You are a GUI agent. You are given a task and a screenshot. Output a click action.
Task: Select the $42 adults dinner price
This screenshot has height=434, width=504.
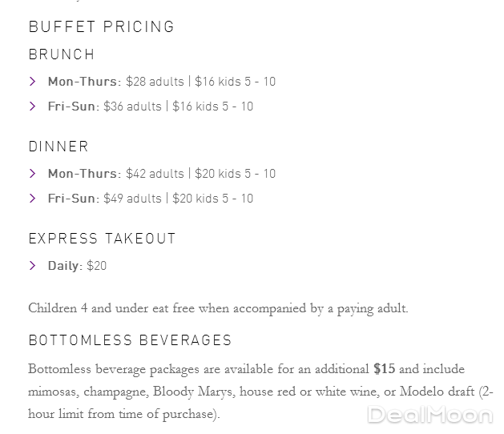point(155,173)
